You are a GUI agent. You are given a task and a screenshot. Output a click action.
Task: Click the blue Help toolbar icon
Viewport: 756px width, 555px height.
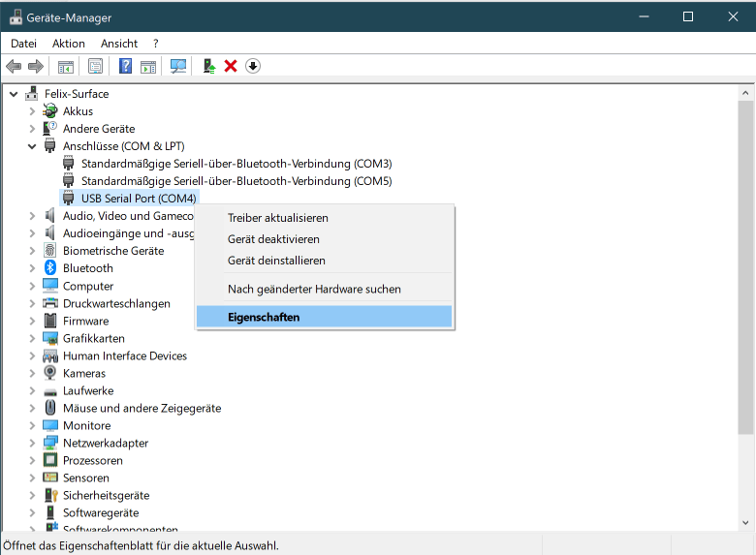[x=125, y=66]
